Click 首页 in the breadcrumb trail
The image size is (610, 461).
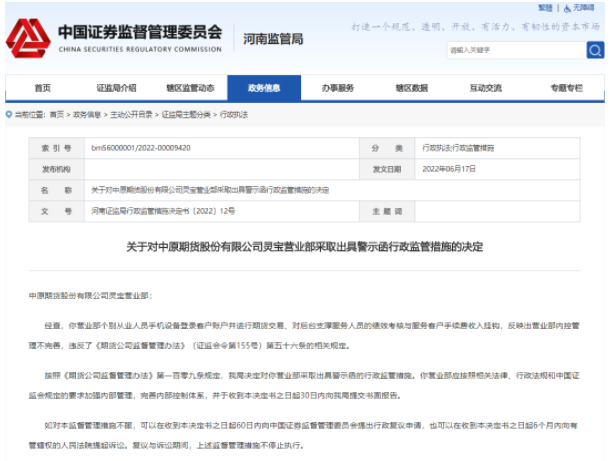click(56, 115)
